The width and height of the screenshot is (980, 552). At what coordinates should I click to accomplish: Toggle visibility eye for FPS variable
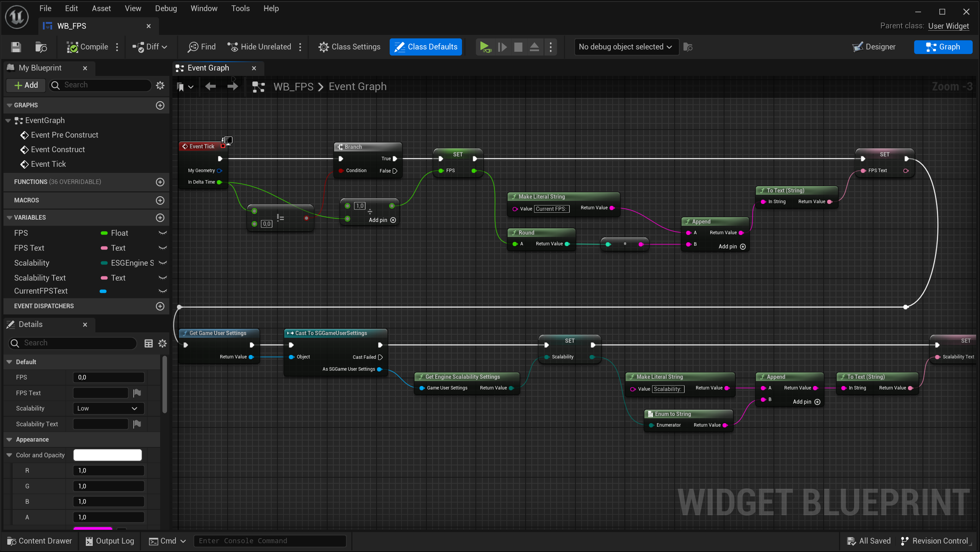click(163, 233)
